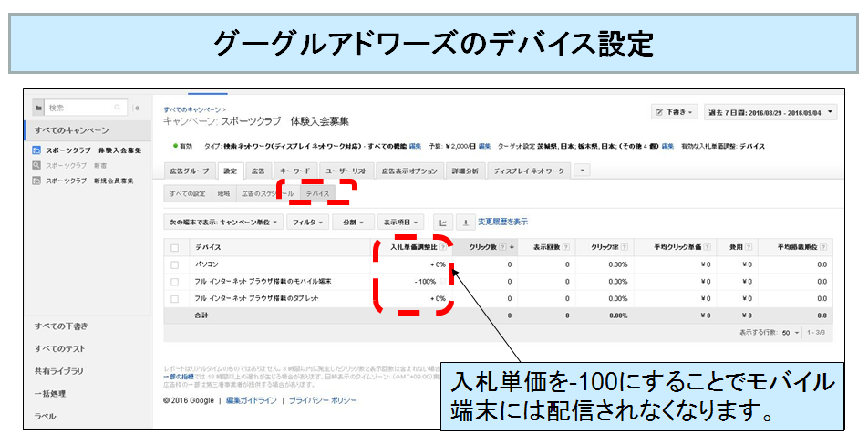Image resolution: width=868 pixels, height=445 pixels.
Task: Switch to the 広告グループ tab
Action: coord(190,171)
